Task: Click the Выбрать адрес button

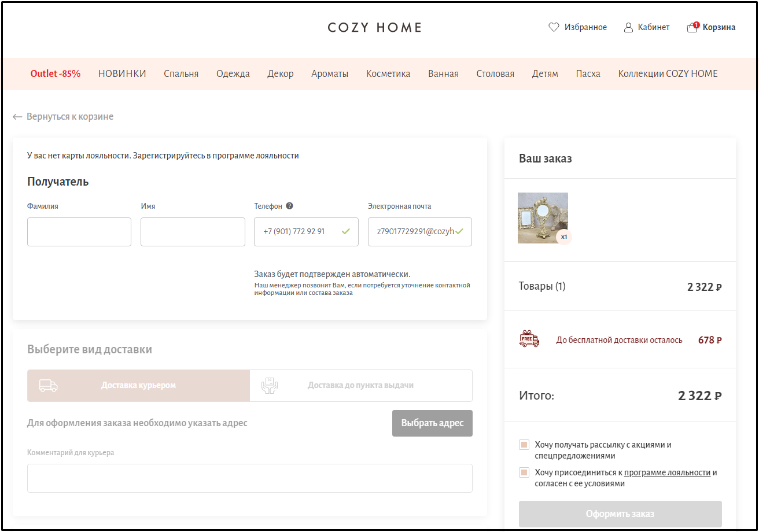Action: click(432, 423)
